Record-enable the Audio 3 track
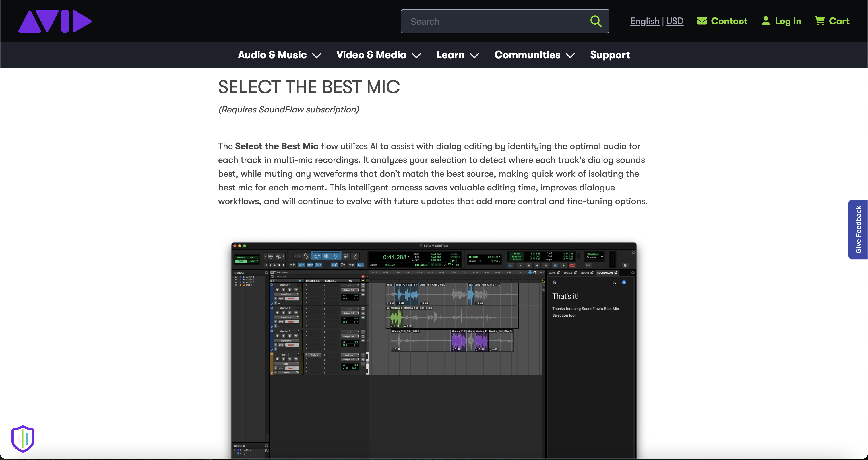The width and height of the screenshot is (868, 460). click(x=277, y=336)
